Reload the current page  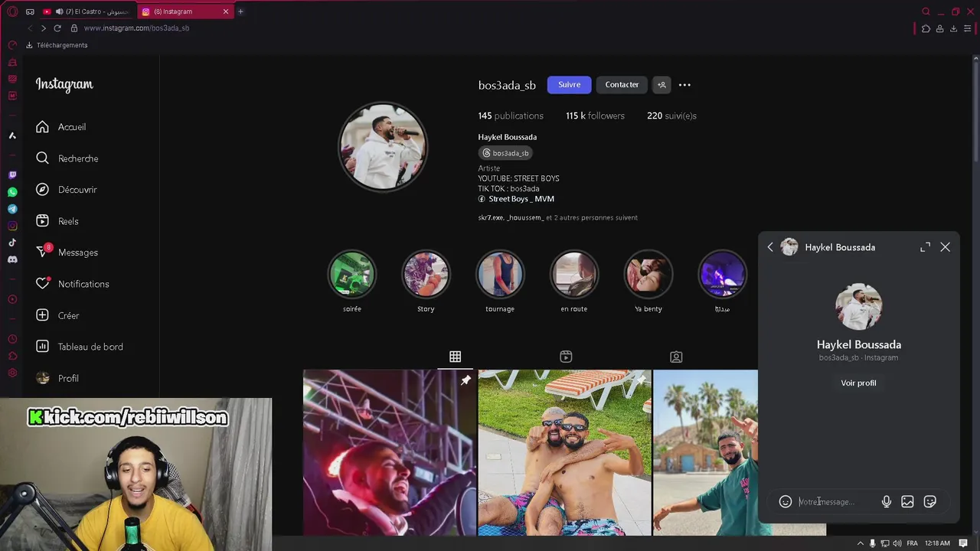pyautogui.click(x=57, y=28)
